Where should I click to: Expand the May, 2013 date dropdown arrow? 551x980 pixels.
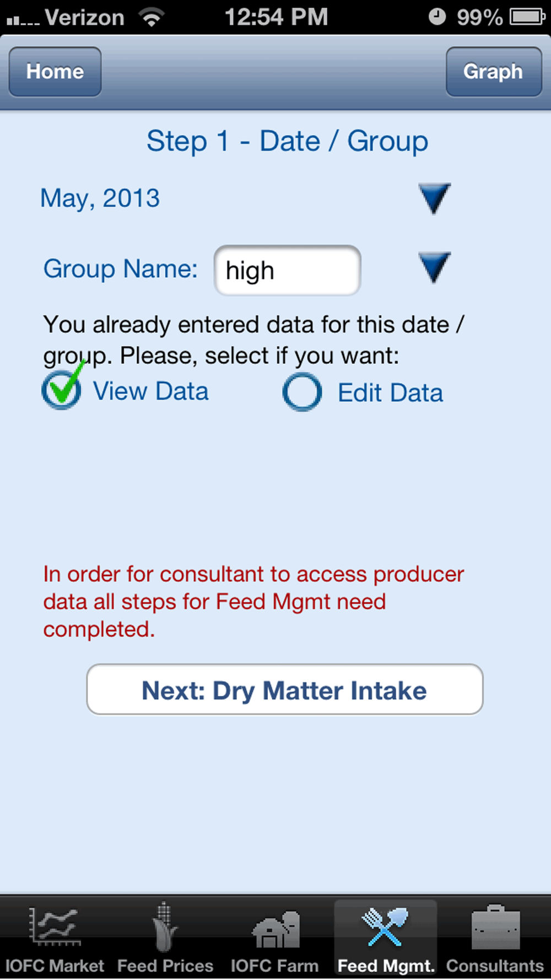point(434,198)
